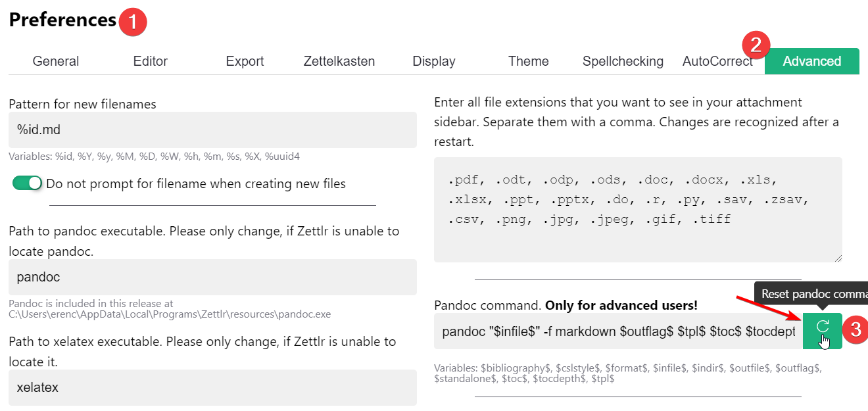Click the xelatex path input field
This screenshot has width=868, height=411.
(210, 387)
